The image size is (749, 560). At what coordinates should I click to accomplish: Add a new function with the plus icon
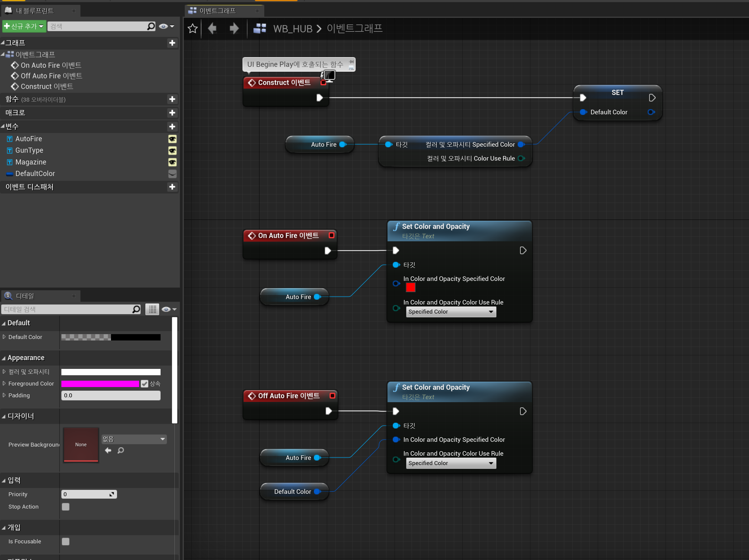(172, 99)
